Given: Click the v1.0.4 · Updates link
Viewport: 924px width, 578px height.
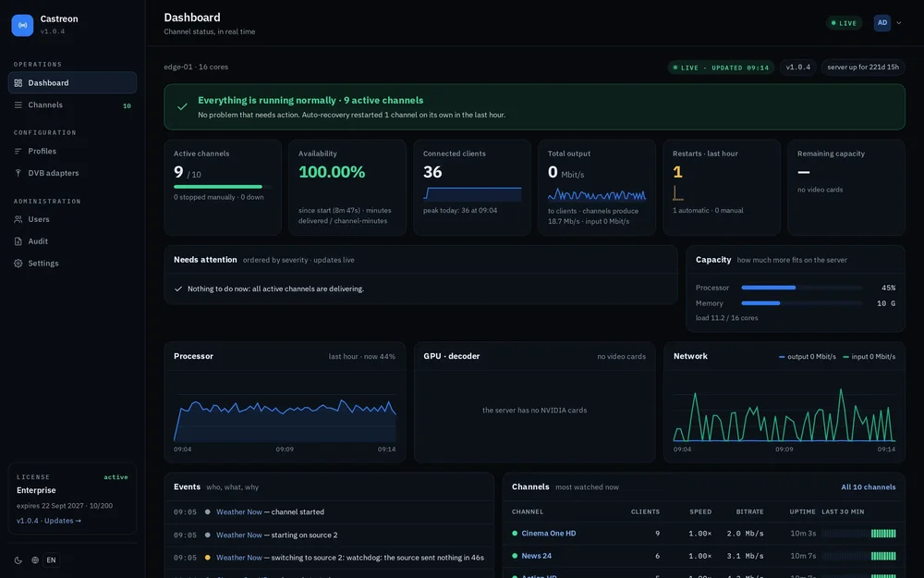Looking at the screenshot, I should click(x=49, y=521).
